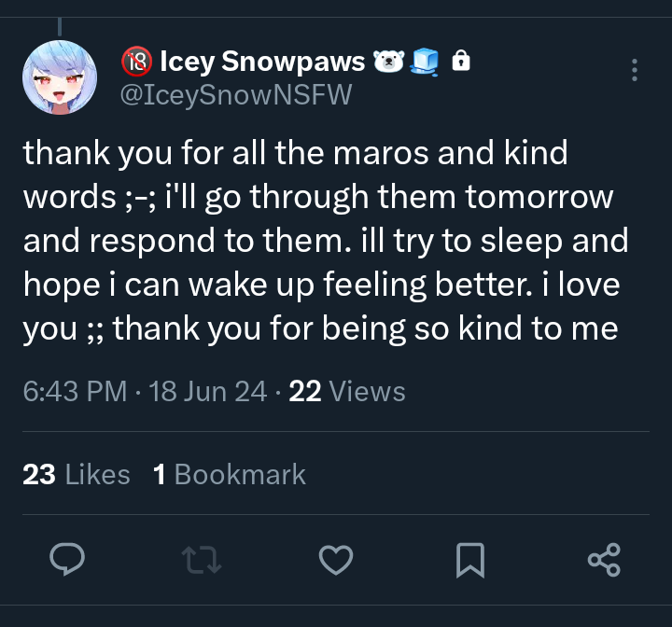Open the three-dot more options menu
672x627 pixels.
pyautogui.click(x=635, y=70)
